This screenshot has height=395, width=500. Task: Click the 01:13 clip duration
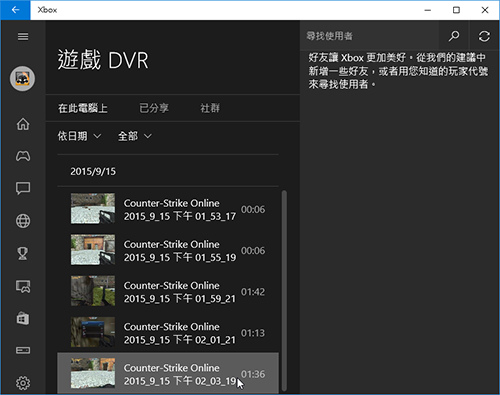[253, 333]
